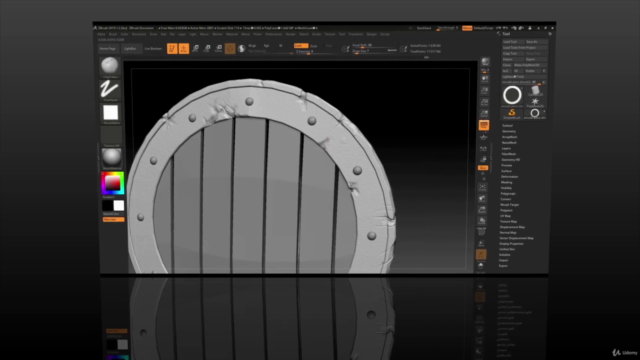Expand the Deformation section
Screen dimensions: 640x360
(x=509, y=177)
